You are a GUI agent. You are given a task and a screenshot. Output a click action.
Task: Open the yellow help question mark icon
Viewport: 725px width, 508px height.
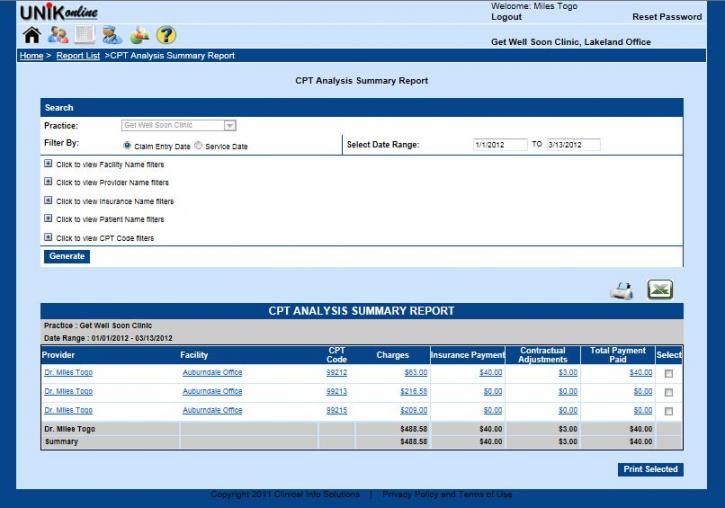click(x=166, y=35)
